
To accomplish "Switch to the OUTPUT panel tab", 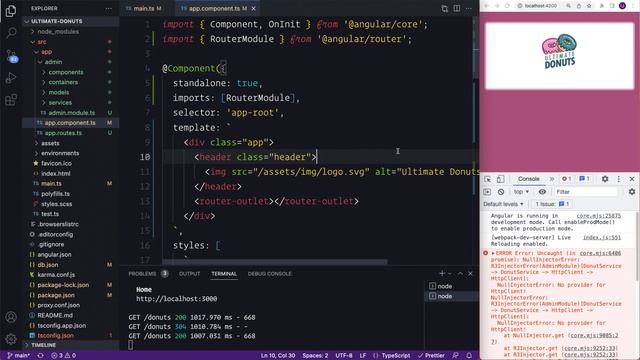I will point(189,274).
